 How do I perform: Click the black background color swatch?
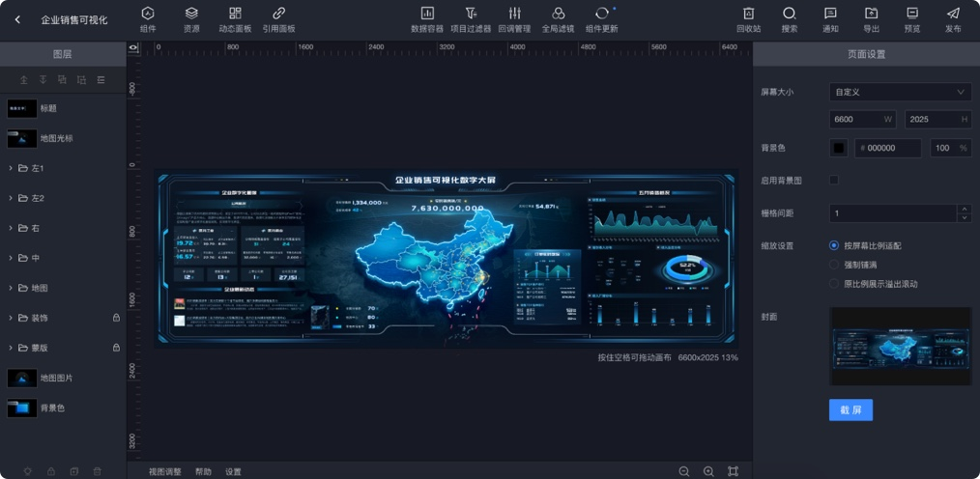[839, 148]
